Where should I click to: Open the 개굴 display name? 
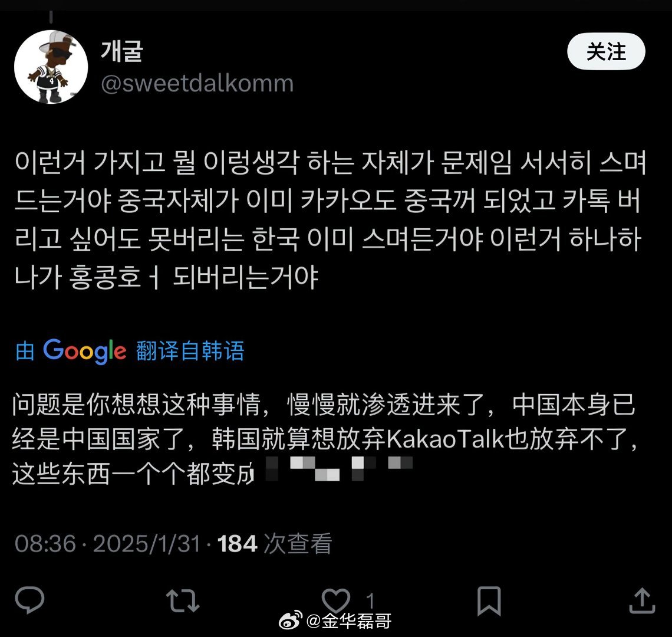coord(121,51)
